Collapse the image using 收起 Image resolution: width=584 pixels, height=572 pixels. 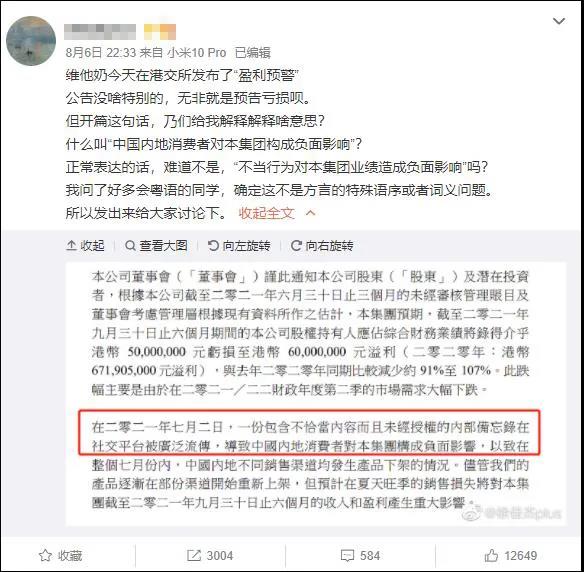click(85, 246)
